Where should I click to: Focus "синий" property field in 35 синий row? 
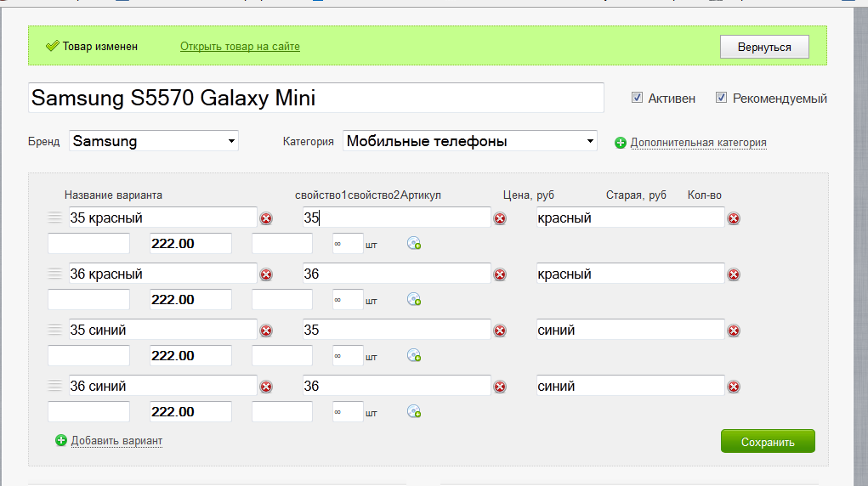click(x=631, y=330)
